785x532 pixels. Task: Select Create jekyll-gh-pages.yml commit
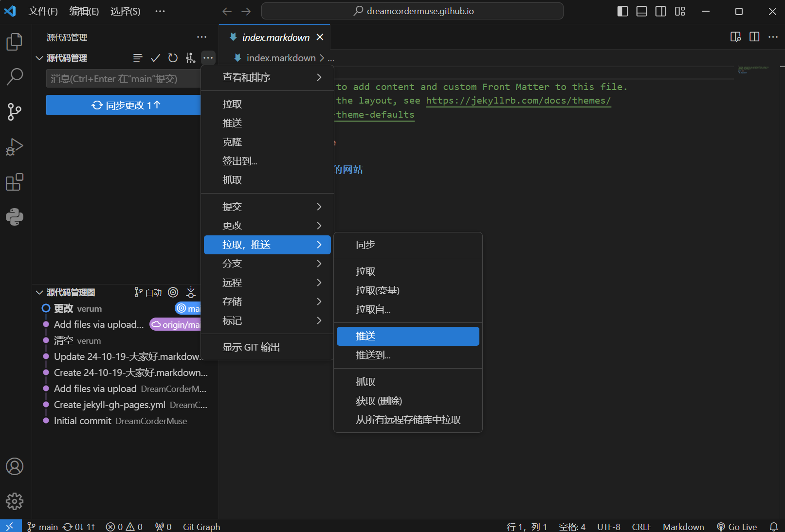pyautogui.click(x=125, y=405)
